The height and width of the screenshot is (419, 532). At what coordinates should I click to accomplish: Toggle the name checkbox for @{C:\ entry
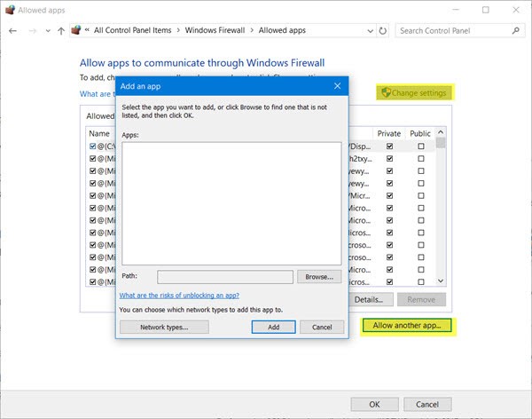[92, 146]
